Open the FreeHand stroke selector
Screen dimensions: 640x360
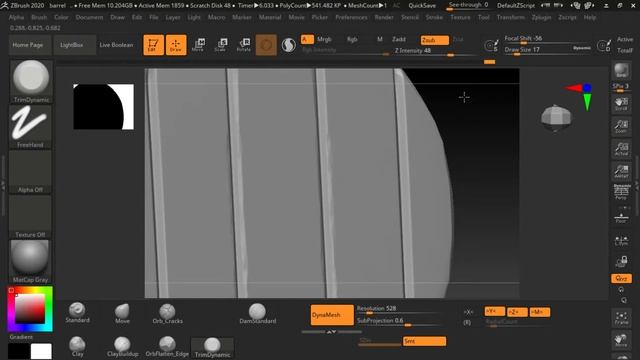point(31,127)
